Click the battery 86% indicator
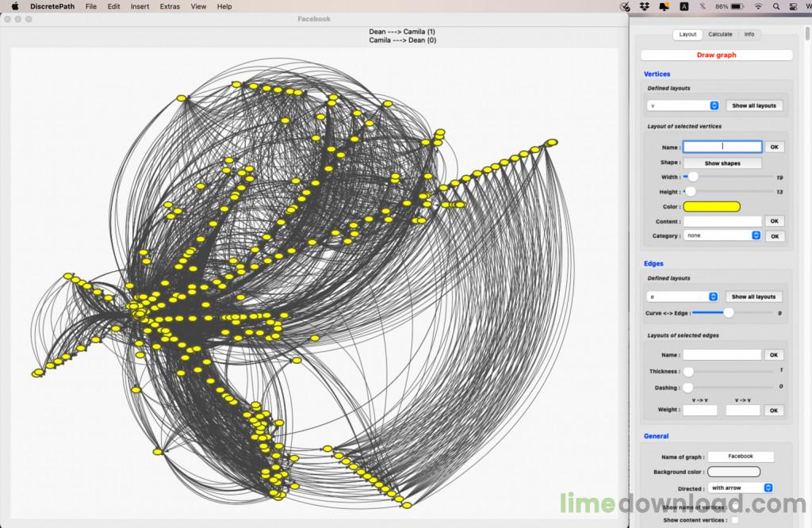Viewport: 812px width, 528px height. coord(730,6)
